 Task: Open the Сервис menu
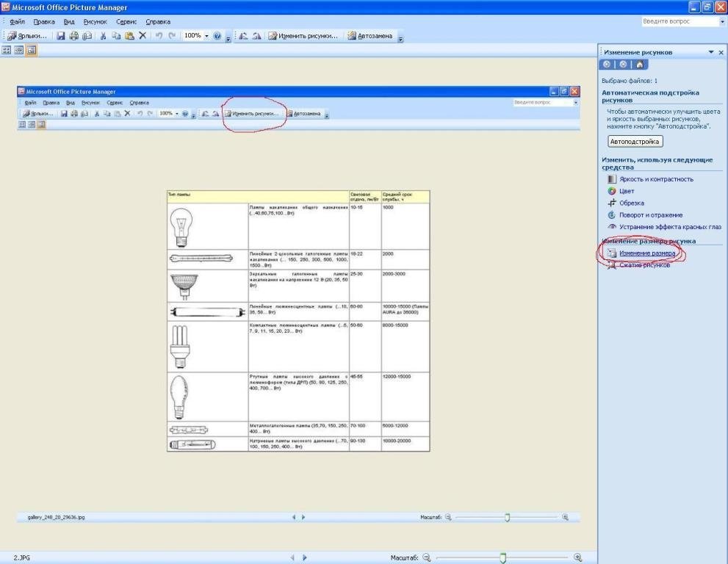(x=126, y=22)
